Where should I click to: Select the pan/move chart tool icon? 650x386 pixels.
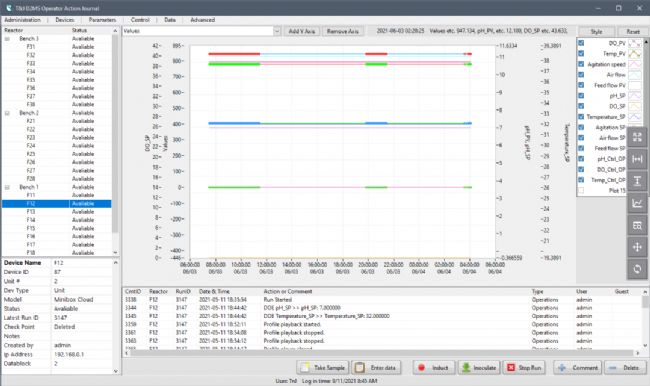tap(637, 247)
